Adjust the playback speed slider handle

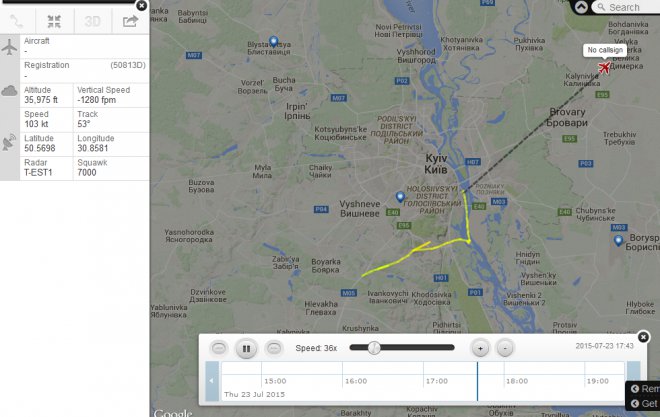click(374, 348)
